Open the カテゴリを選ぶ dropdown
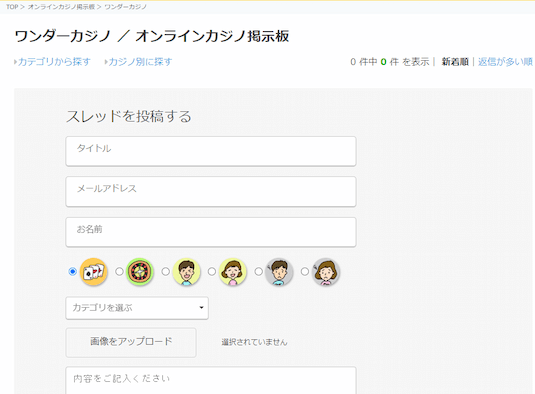This screenshot has width=535, height=394. coord(137,308)
